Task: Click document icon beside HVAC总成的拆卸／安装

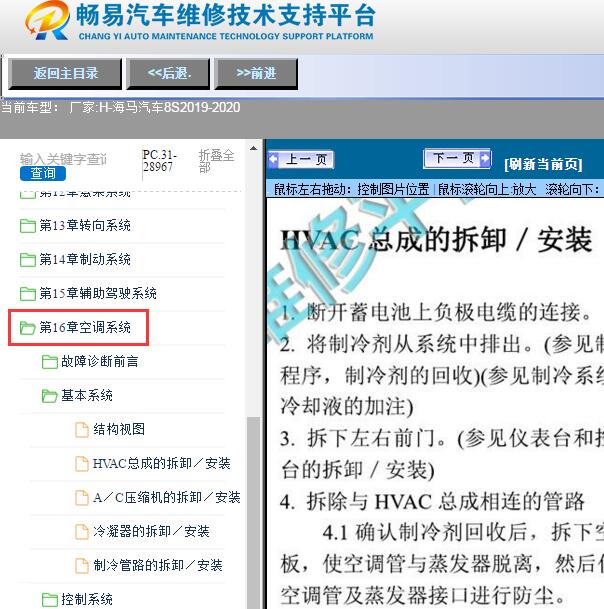Action: pos(82,464)
